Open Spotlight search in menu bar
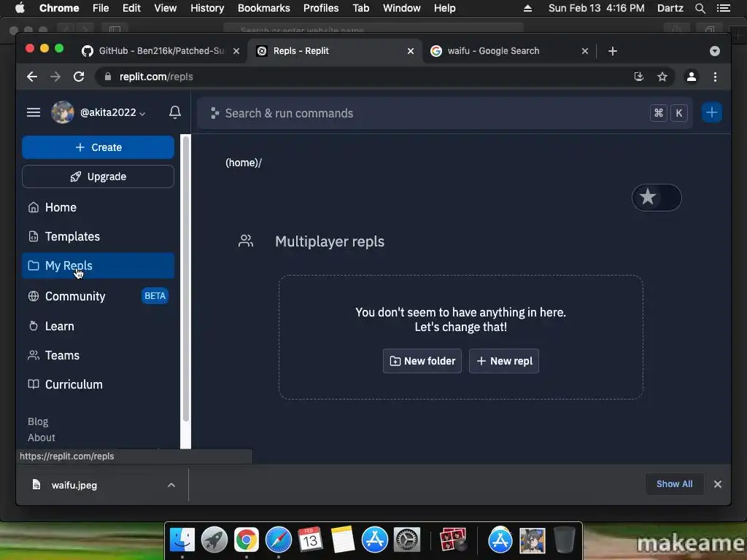 point(700,8)
